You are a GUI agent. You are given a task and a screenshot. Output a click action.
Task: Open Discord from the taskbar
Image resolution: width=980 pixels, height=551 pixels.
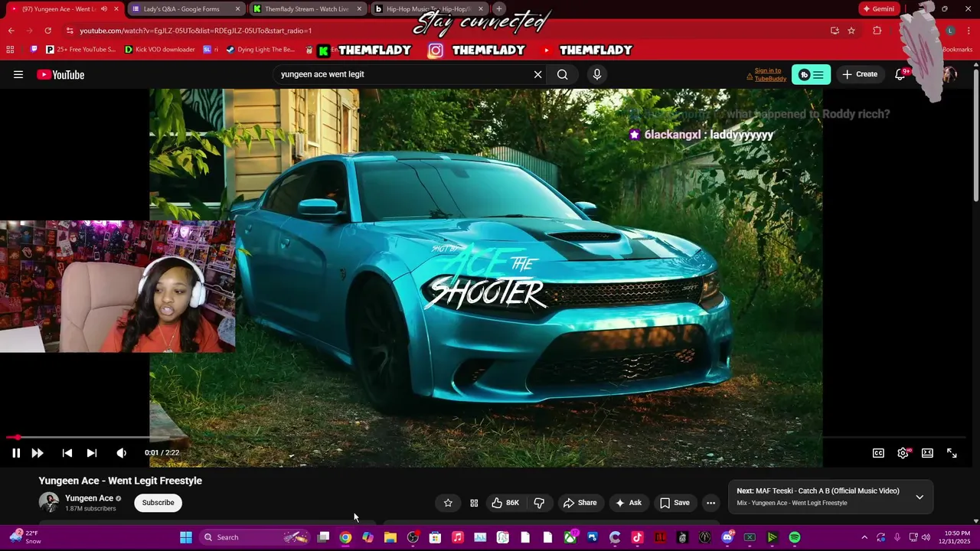pyautogui.click(x=727, y=537)
